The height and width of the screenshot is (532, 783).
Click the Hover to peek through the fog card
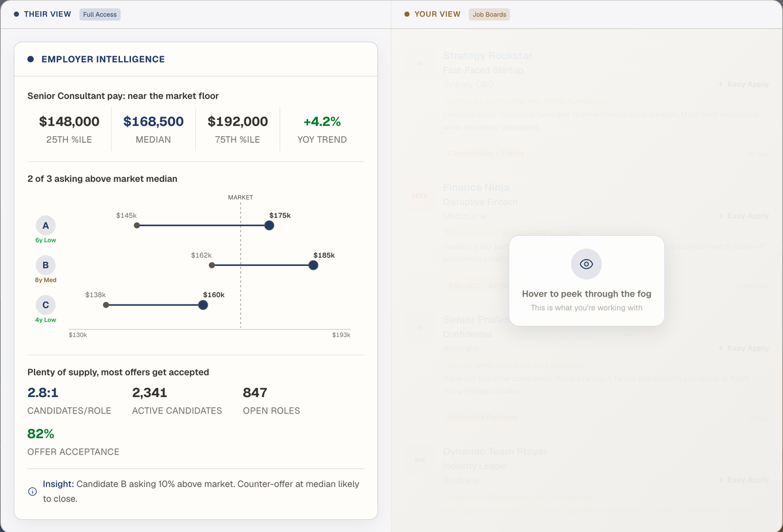coord(587,280)
